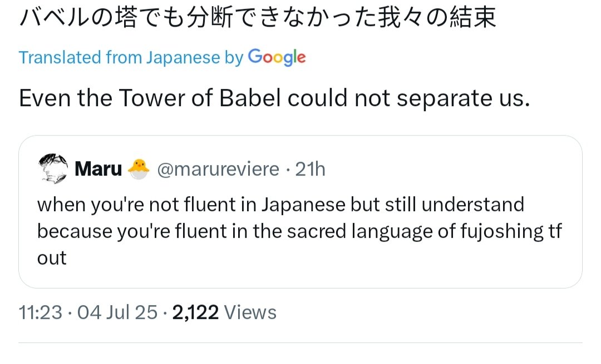Screen dimensions: 601x364
Task: Open the 2,122 view count
Action: 195,312
